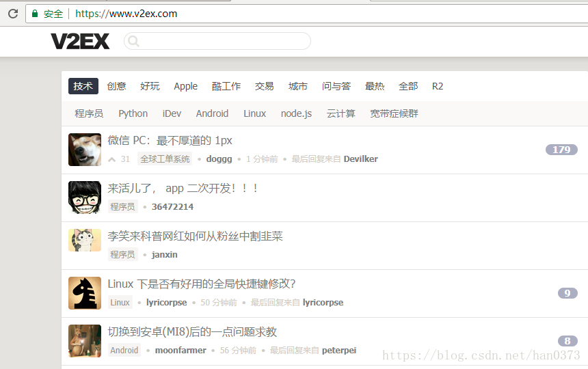Click the Linux tag on lyricorpse's topic
The image size is (588, 369).
point(120,302)
